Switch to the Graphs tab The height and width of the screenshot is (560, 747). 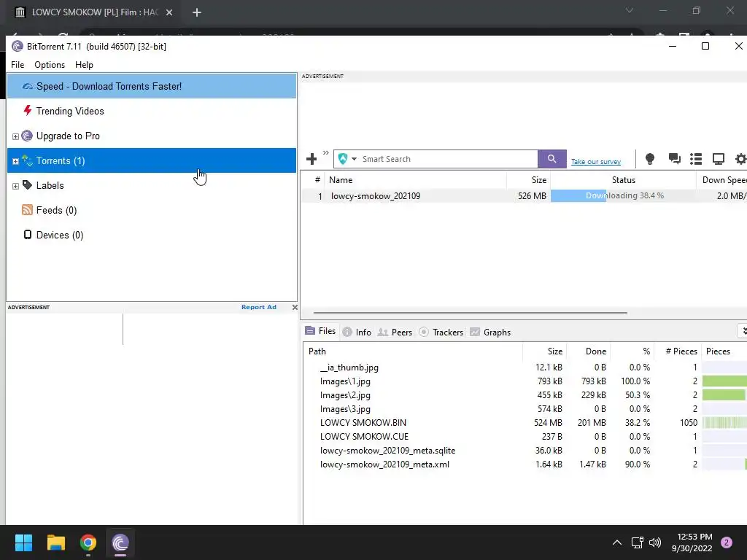point(490,332)
